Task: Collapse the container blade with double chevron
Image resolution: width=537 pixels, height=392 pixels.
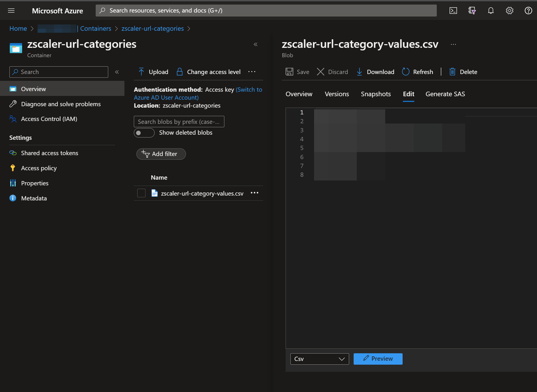Action: pyautogui.click(x=256, y=44)
